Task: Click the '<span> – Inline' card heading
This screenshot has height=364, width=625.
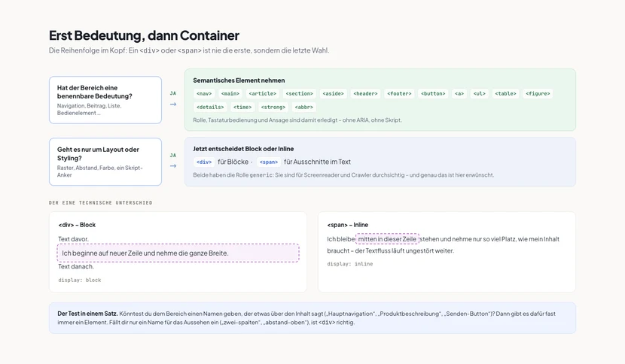Action: (x=348, y=225)
